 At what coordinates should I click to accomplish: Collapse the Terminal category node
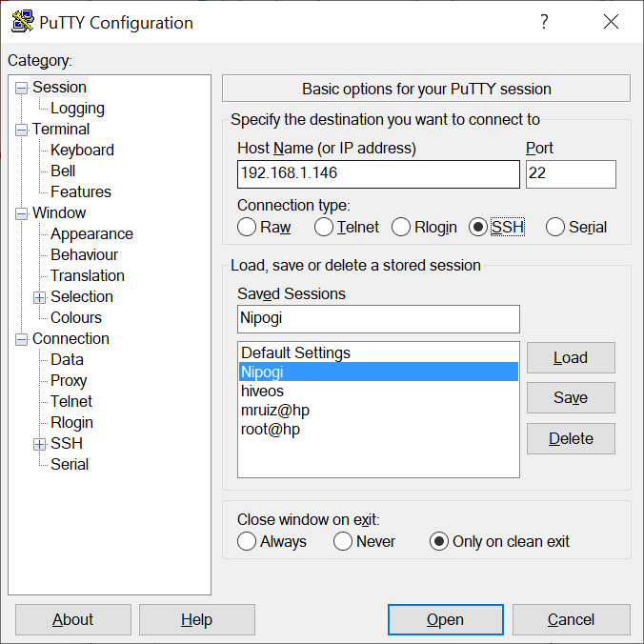[x=21, y=130]
